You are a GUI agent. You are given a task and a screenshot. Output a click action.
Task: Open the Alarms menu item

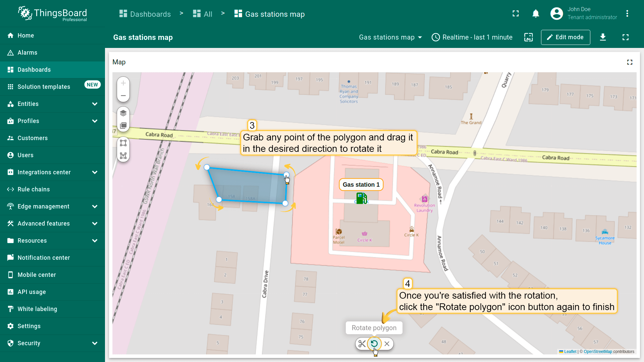(x=28, y=53)
